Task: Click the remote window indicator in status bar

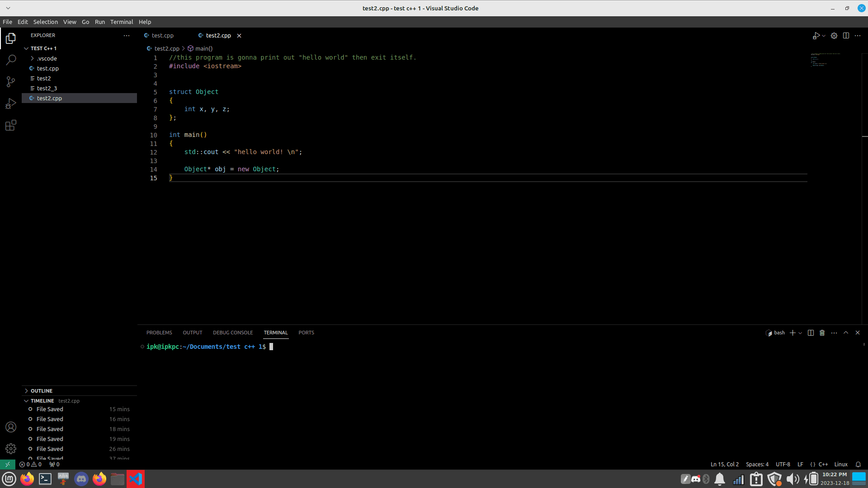Action: [8, 465]
